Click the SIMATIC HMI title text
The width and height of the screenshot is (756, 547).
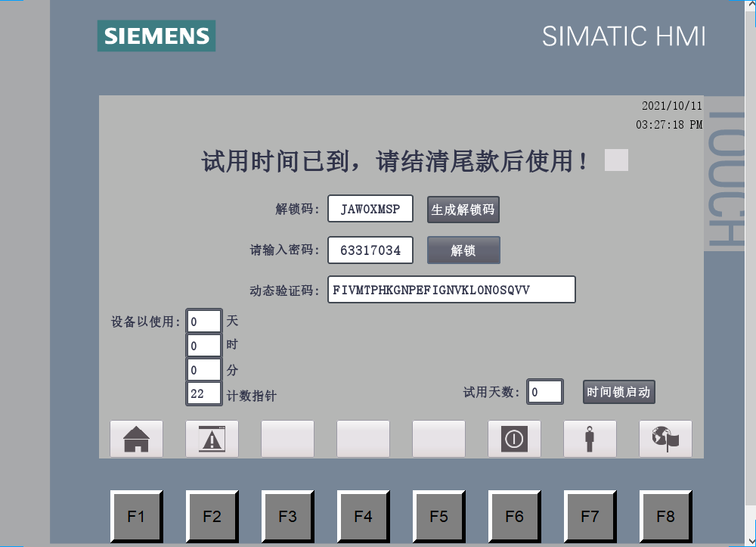pyautogui.click(x=624, y=36)
